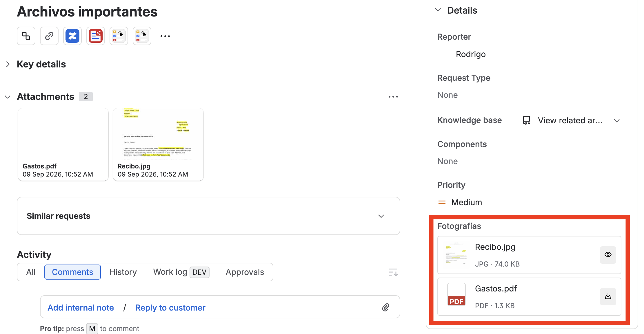Image resolution: width=644 pixels, height=334 pixels.
Task: Click Reply to customer
Action: point(170,307)
